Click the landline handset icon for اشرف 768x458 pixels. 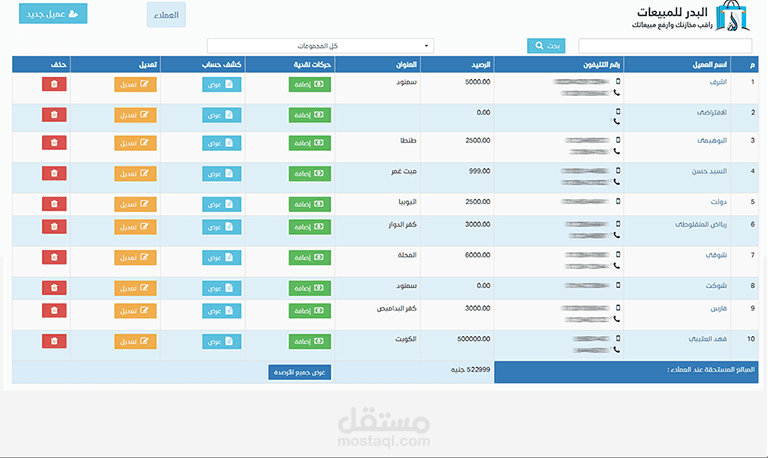click(617, 93)
